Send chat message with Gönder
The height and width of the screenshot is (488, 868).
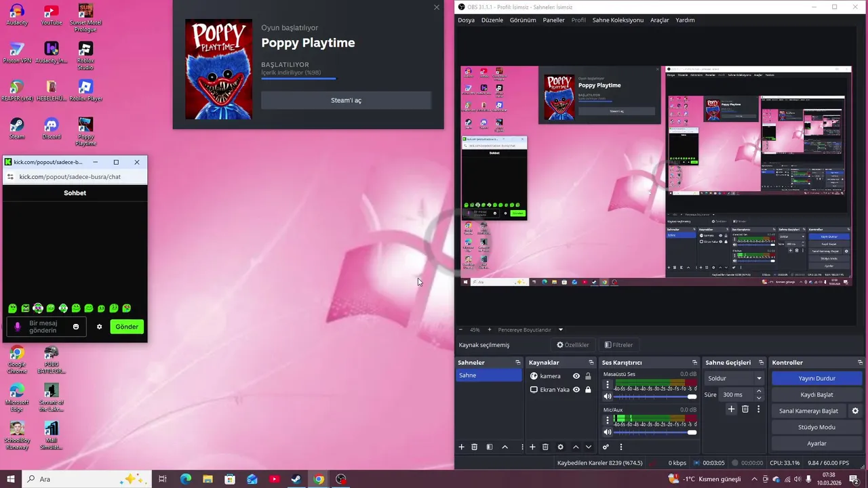pos(127,327)
